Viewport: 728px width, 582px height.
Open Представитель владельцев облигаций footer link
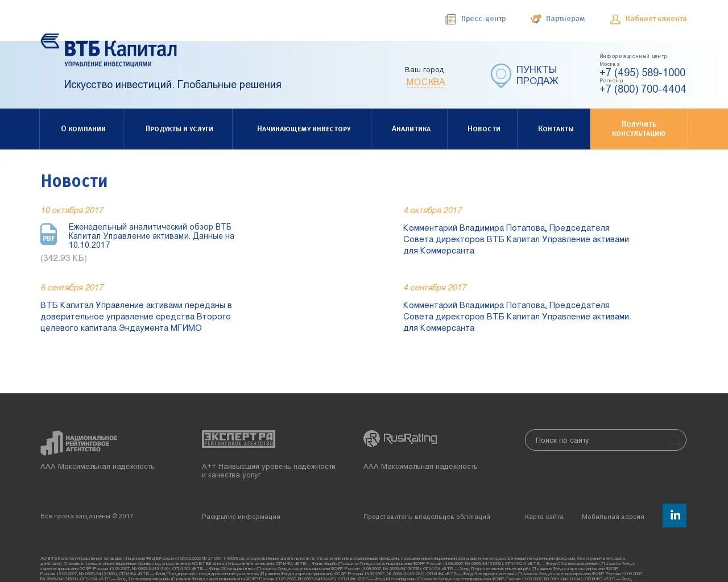click(427, 517)
